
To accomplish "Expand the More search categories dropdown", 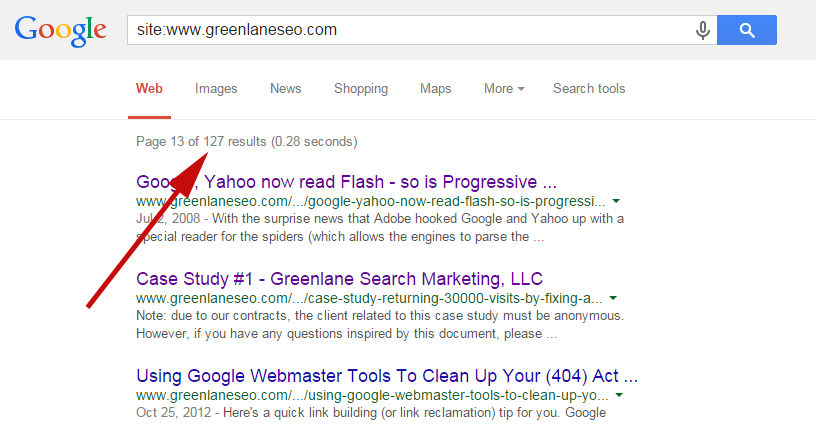I will pyautogui.click(x=504, y=89).
